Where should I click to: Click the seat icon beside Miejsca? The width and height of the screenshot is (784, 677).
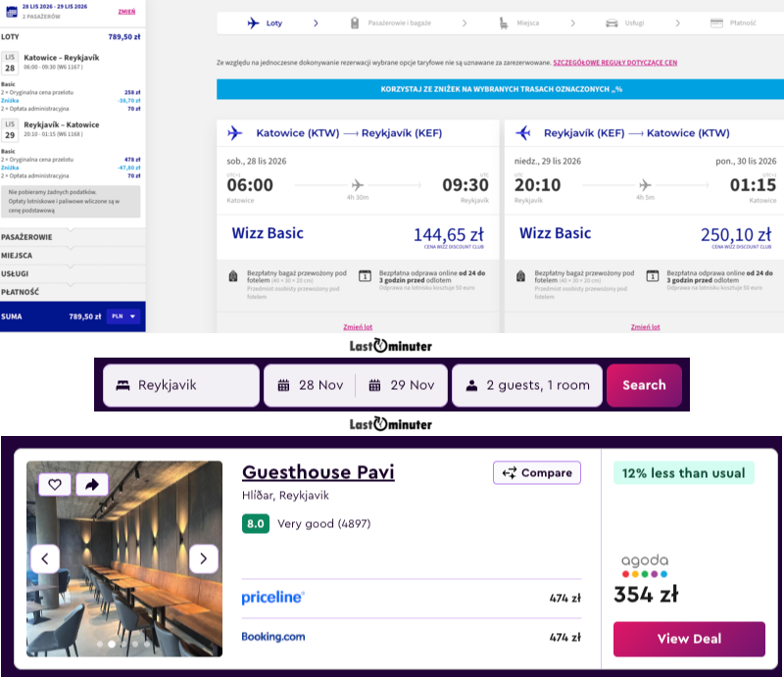(x=504, y=23)
